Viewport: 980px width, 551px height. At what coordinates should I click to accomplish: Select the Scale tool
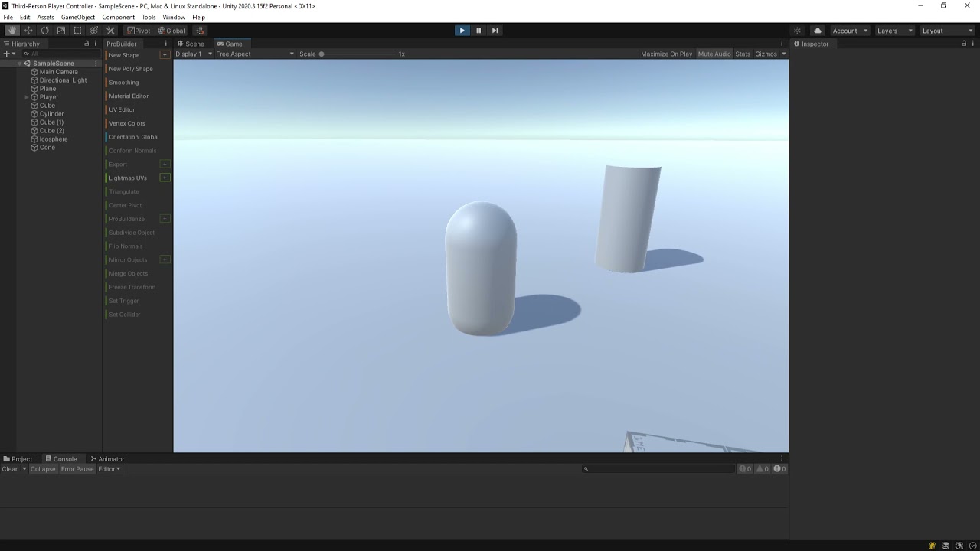coord(61,30)
